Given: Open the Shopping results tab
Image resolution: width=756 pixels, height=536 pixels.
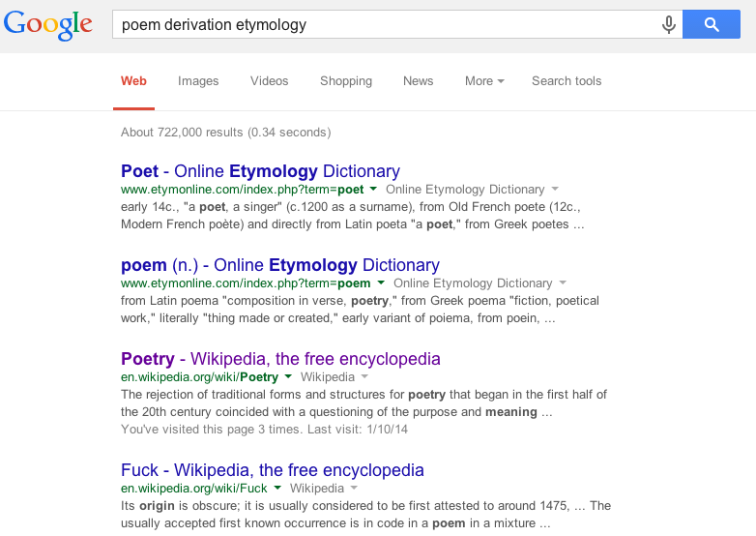Looking at the screenshot, I should [x=346, y=81].
